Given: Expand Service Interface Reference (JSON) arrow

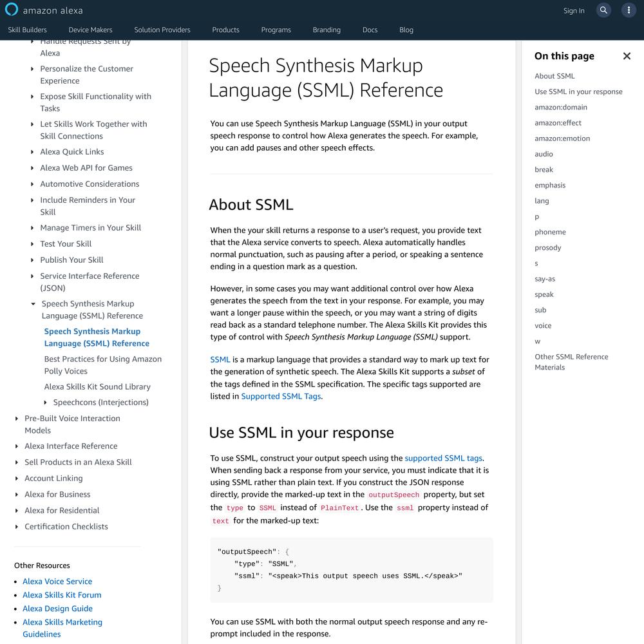Looking at the screenshot, I should (x=32, y=276).
